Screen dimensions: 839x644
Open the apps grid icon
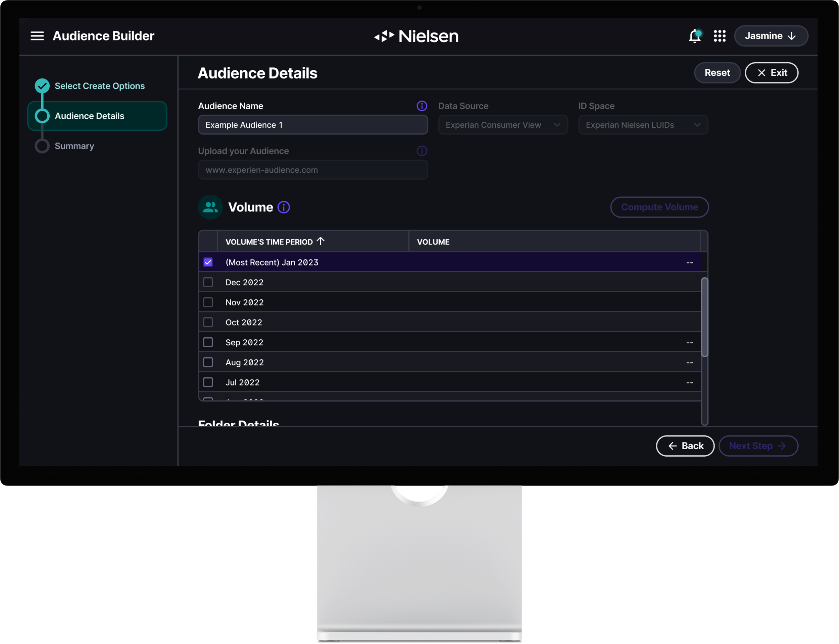tap(719, 36)
